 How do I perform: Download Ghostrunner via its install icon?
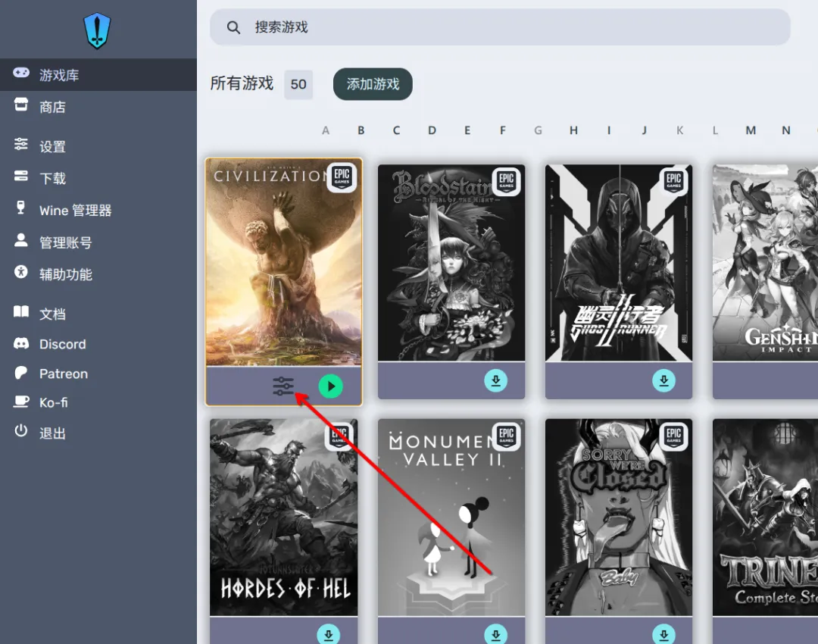pyautogui.click(x=663, y=380)
